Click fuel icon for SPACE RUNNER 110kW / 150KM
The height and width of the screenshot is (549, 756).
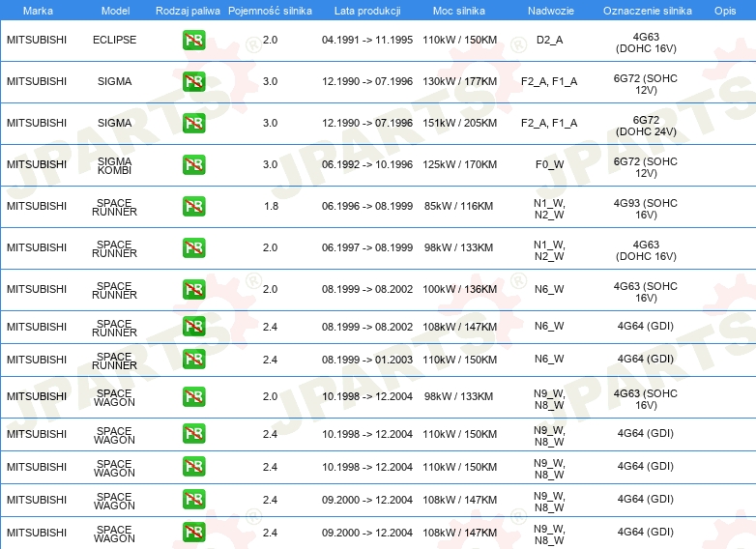coord(193,359)
